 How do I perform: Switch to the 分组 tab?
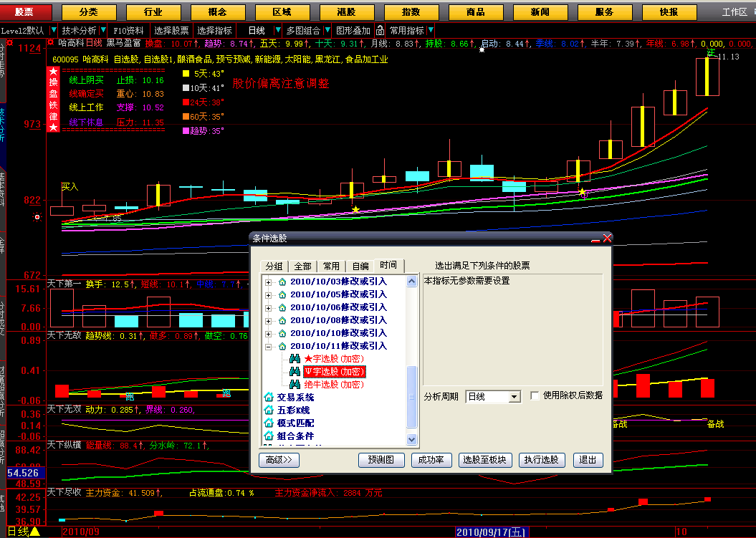tap(274, 266)
